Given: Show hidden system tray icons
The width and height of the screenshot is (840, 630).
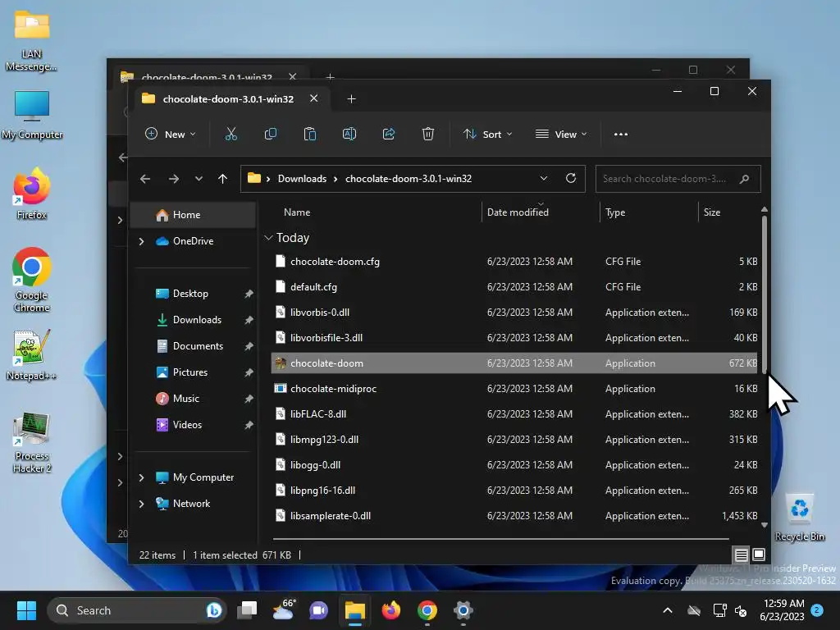Looking at the screenshot, I should [x=668, y=610].
